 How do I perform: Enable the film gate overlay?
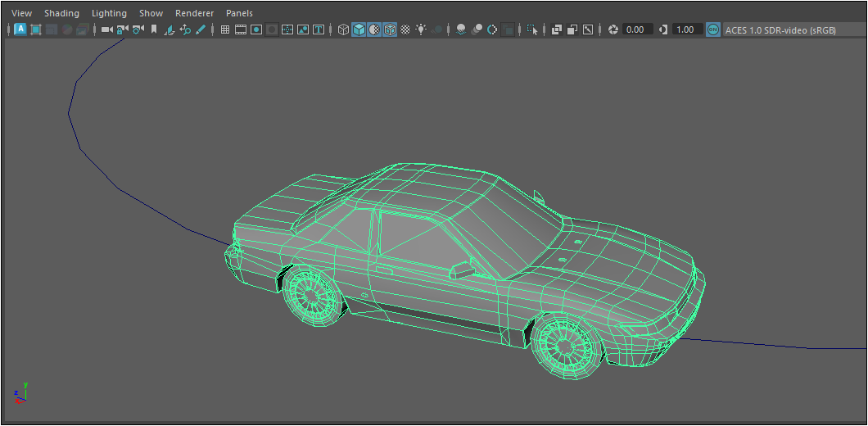[241, 29]
